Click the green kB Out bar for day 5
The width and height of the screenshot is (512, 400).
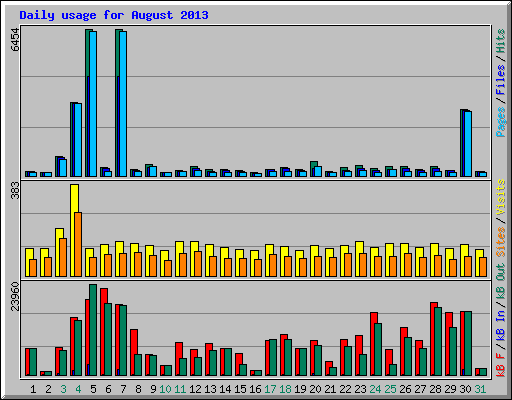point(93,330)
